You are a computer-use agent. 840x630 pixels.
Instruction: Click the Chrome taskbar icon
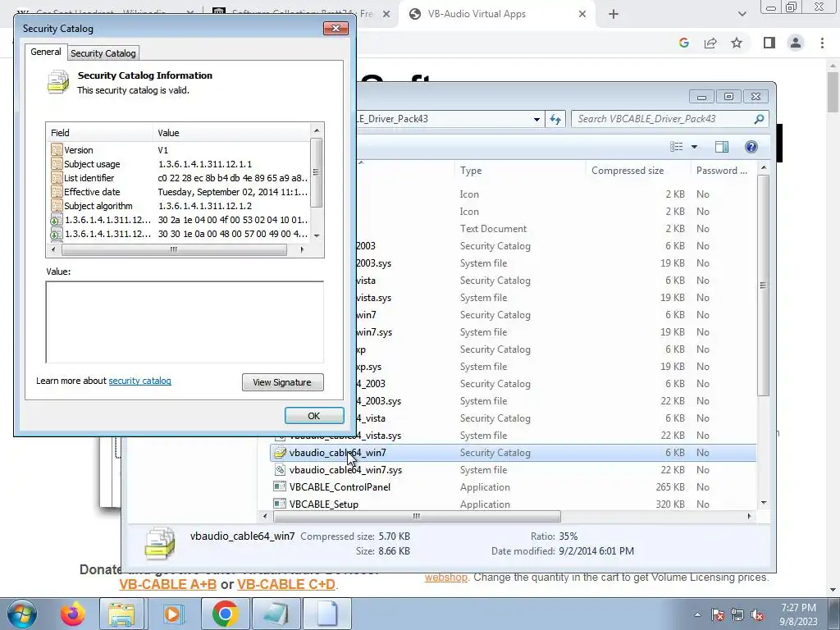coord(225,614)
